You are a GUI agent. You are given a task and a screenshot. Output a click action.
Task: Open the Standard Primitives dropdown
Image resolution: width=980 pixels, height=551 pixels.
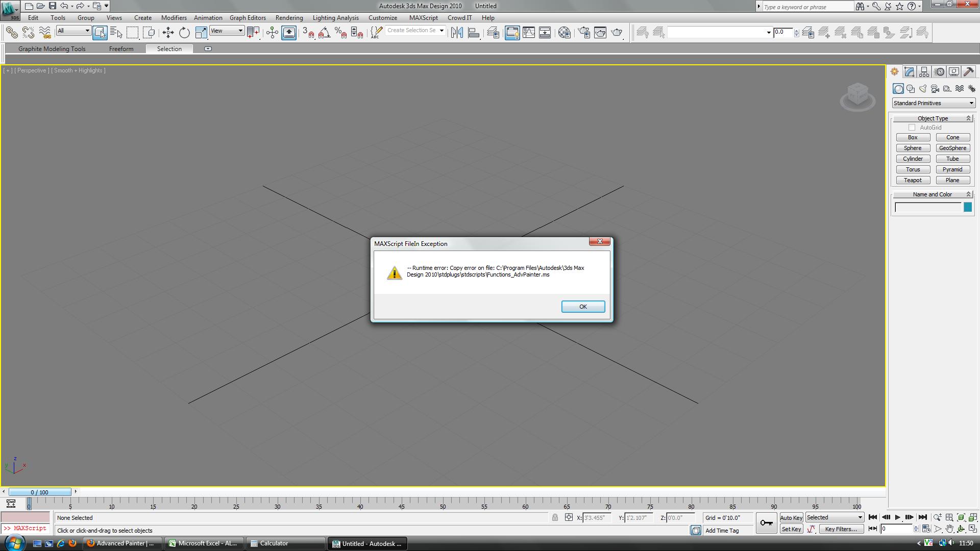click(x=934, y=103)
